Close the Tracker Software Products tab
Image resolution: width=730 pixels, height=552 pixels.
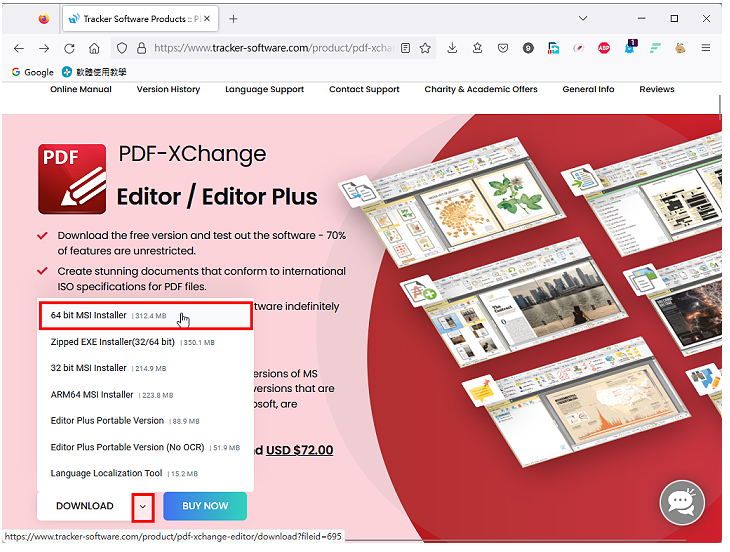coord(207,19)
